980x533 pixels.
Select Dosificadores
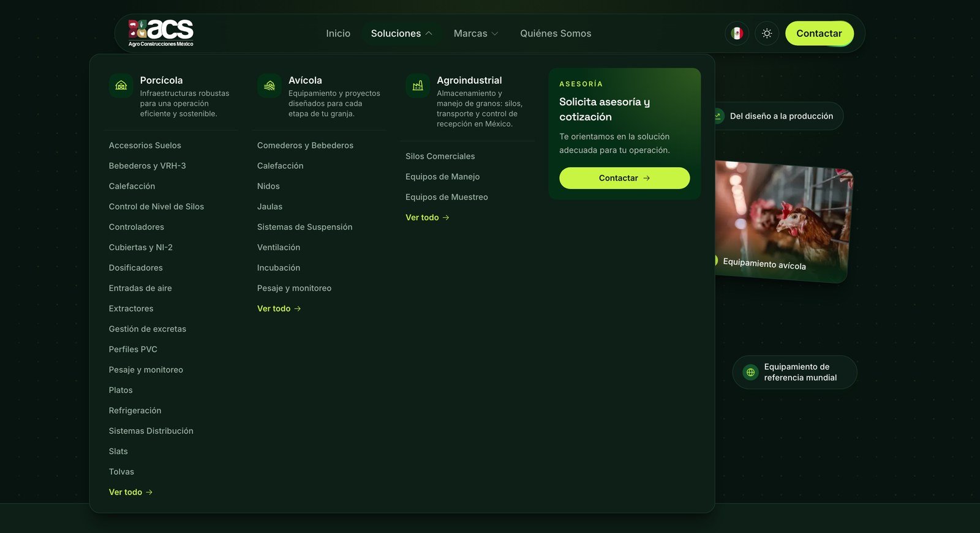(x=136, y=268)
